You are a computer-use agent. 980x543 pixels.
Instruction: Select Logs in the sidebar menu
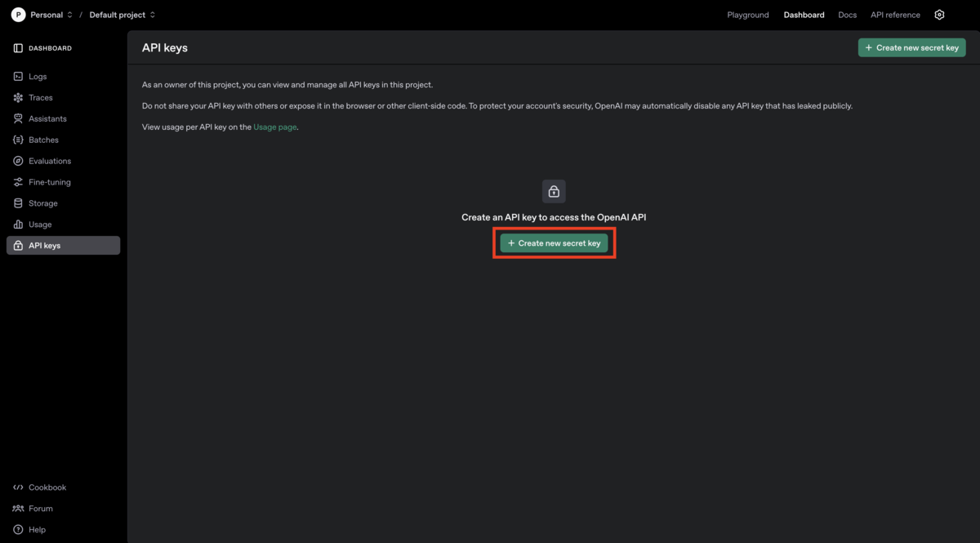pyautogui.click(x=63, y=76)
